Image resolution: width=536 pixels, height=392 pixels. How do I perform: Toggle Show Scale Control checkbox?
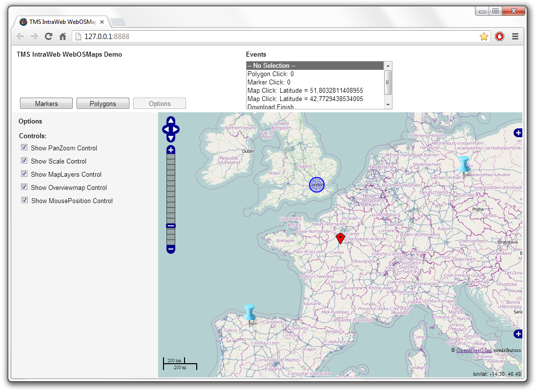[24, 161]
